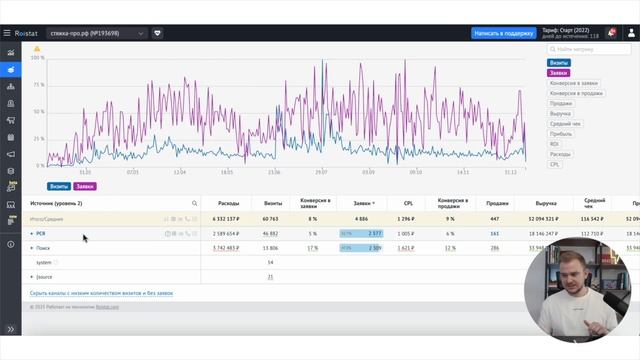Open the dashboard chart icon in sidebar

(11, 53)
